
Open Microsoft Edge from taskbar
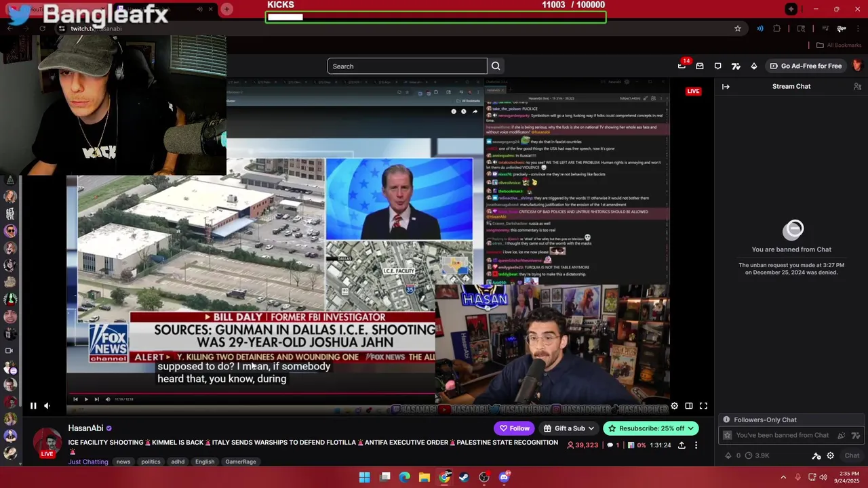coord(404,477)
